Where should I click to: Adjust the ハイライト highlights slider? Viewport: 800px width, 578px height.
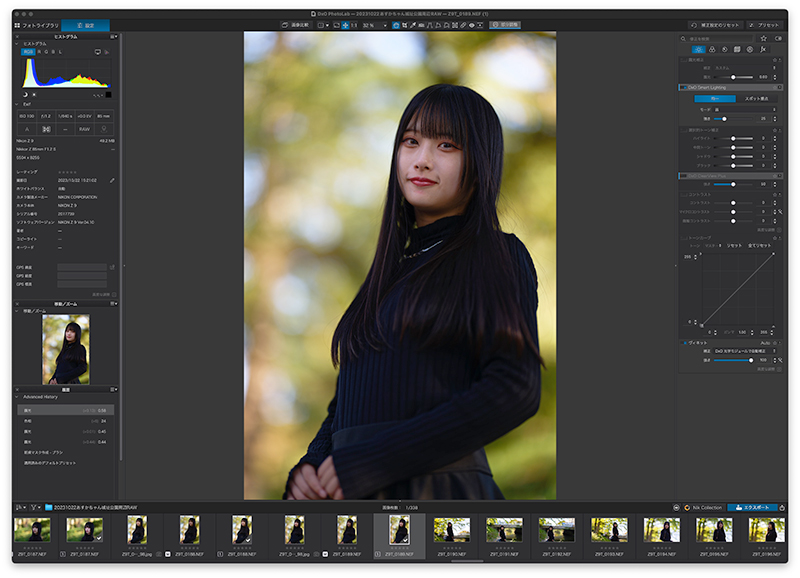pyautogui.click(x=734, y=138)
